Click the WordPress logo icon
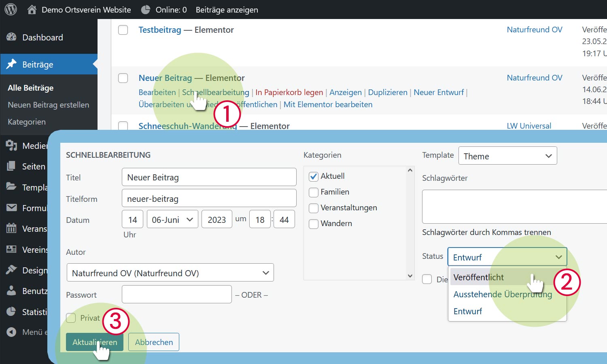This screenshot has width=607, height=364. (x=11, y=10)
